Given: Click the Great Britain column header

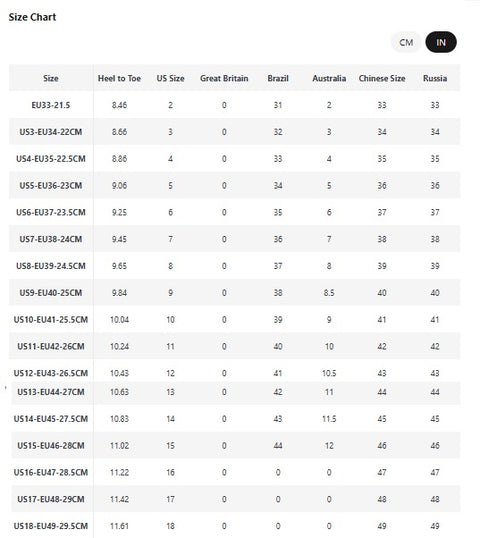Looking at the screenshot, I should tap(224, 78).
